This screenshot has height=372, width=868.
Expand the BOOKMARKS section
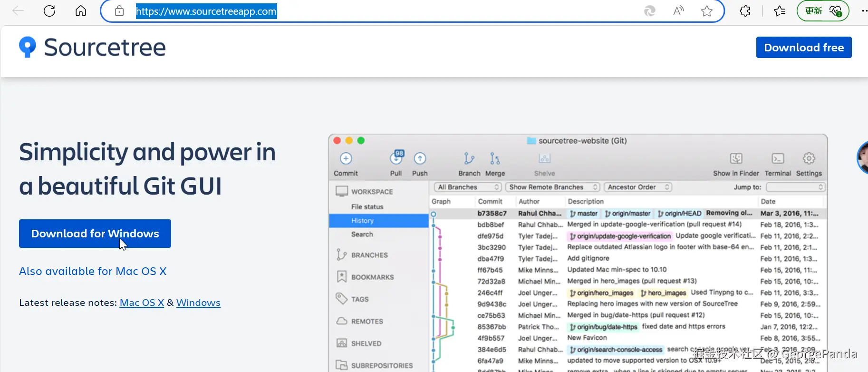coord(372,277)
